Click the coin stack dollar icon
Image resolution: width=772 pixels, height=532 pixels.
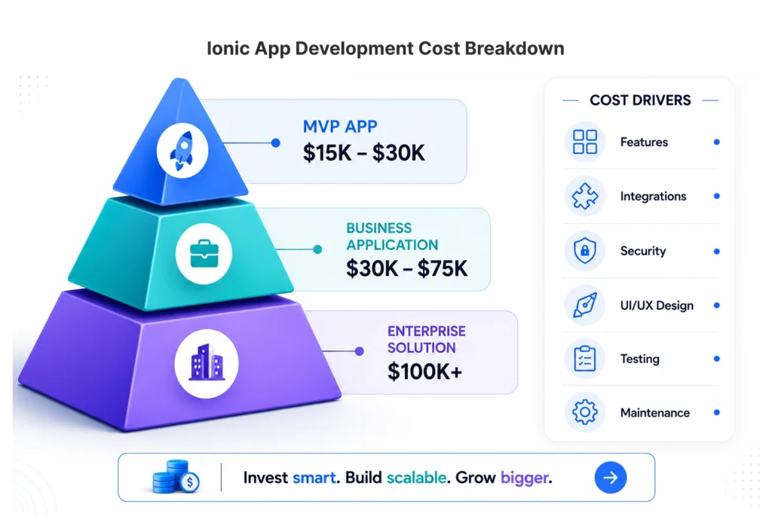pos(176,476)
